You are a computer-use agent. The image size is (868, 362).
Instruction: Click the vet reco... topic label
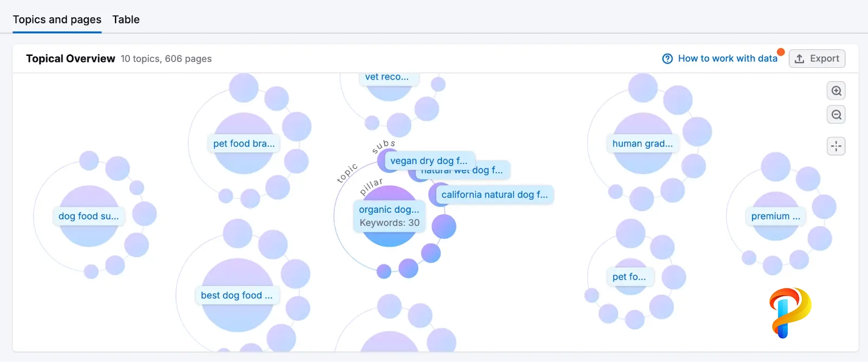[x=387, y=78]
